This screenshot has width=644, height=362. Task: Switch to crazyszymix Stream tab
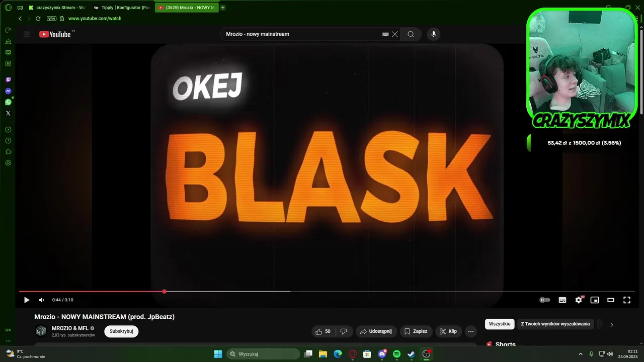point(57,8)
